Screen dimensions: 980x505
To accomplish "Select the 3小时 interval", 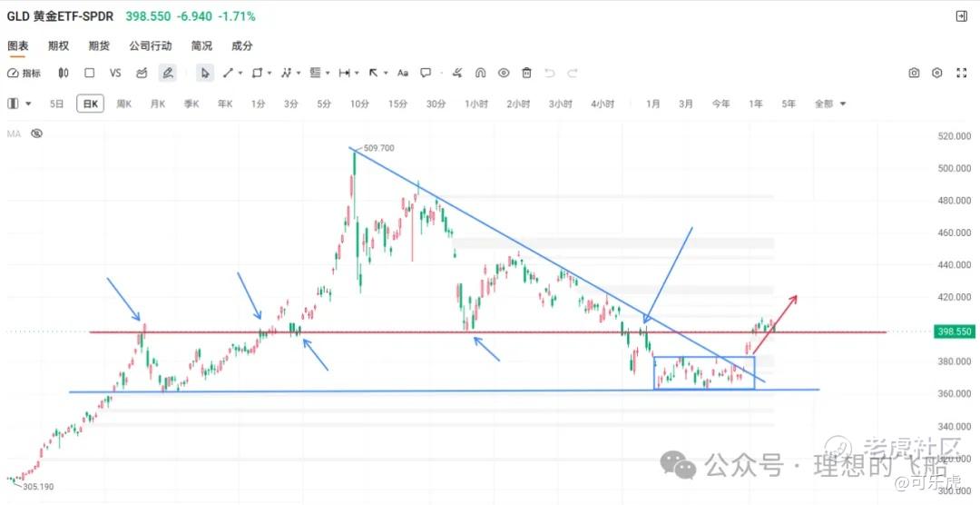I will [561, 104].
